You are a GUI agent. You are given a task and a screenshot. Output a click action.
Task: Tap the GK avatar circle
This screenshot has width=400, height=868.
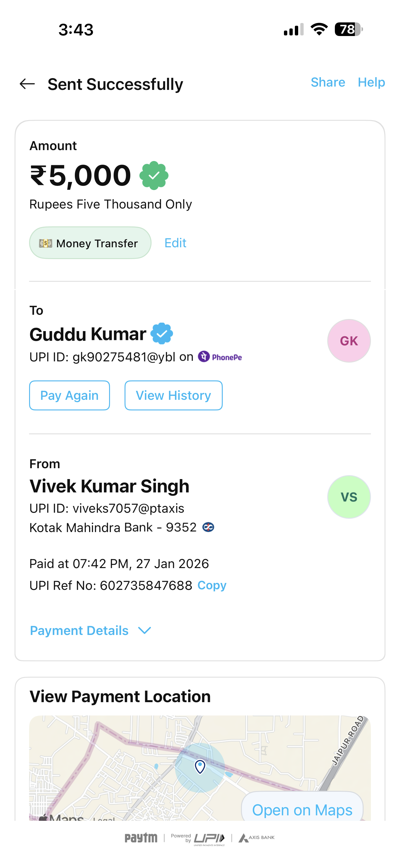(x=349, y=341)
